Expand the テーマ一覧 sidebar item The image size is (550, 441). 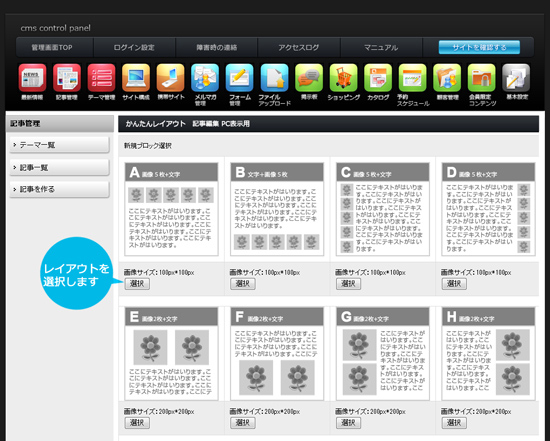(x=59, y=145)
